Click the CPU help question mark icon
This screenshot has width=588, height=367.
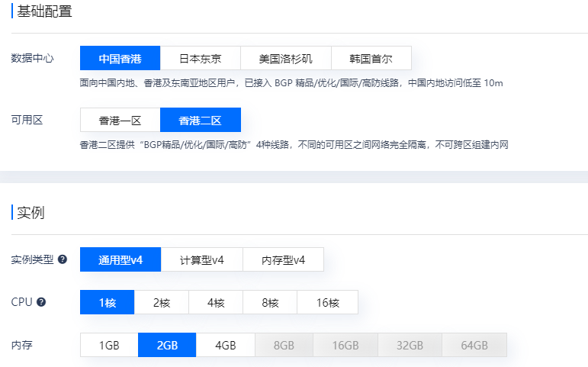[41, 302]
